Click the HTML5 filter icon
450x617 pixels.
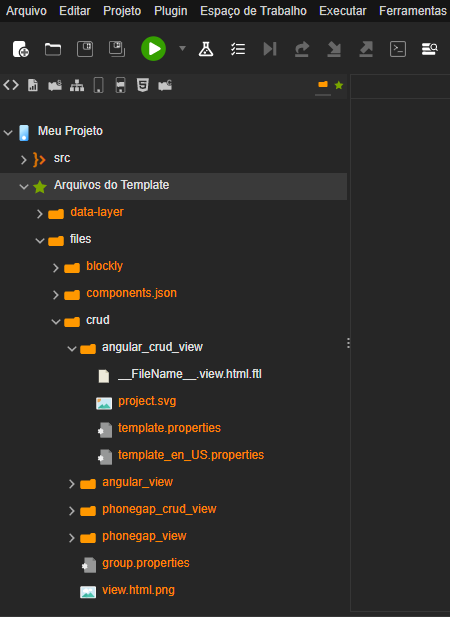point(142,85)
